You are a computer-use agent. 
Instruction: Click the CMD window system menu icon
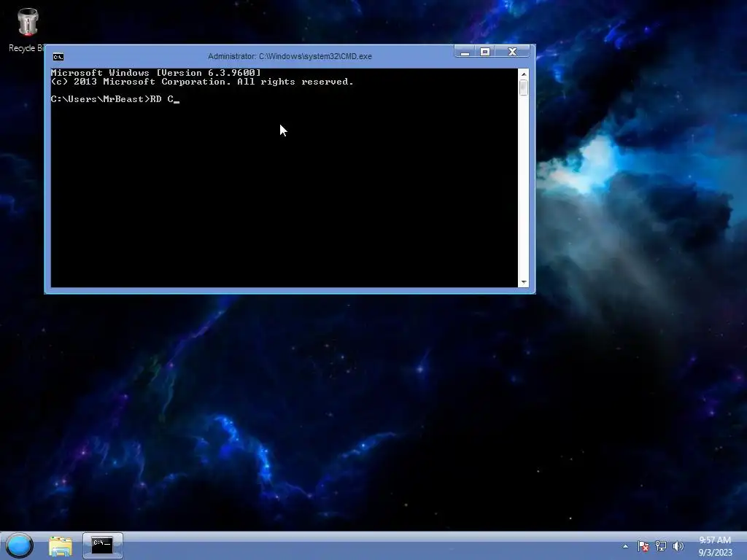(x=58, y=57)
